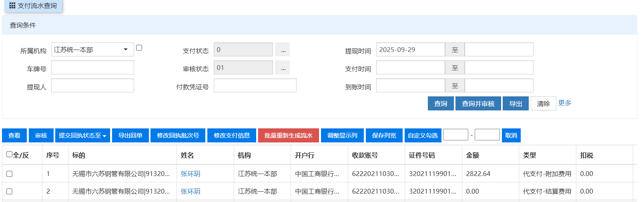Open 张环玥 name link in row 2

click(191, 191)
